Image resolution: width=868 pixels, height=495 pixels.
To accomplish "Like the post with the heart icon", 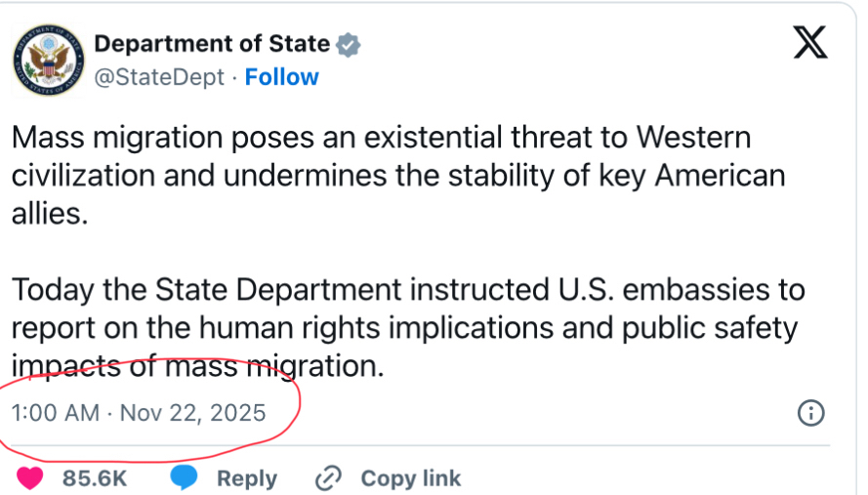I will (30, 478).
